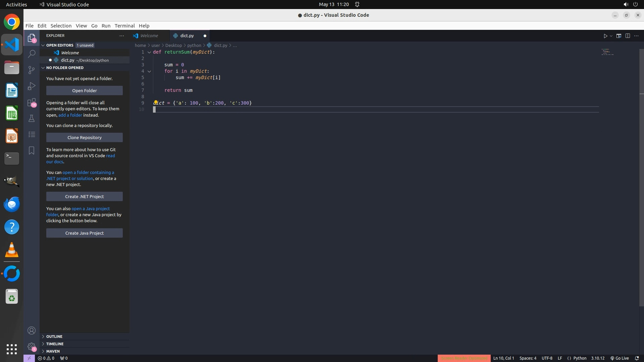Viewport: 644px width, 362px height.
Task: Expand the OUTLINE section
Action: click(54, 337)
